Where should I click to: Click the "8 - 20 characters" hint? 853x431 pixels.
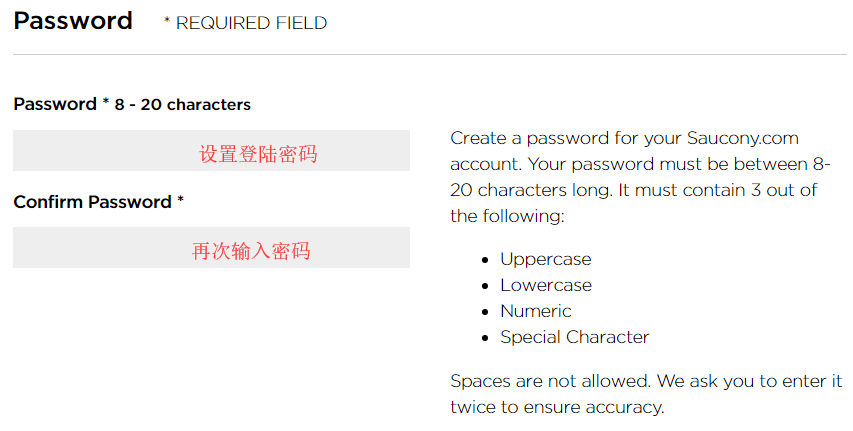pyautogui.click(x=182, y=104)
